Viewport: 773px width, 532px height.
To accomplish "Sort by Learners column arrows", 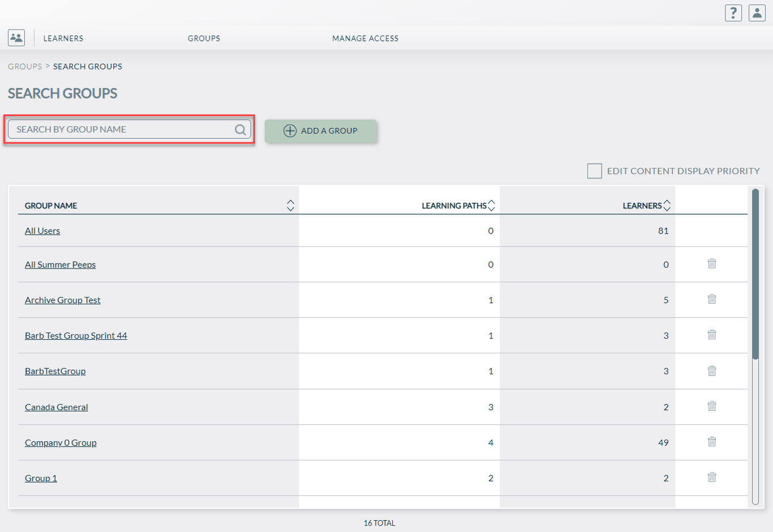I will [x=667, y=206].
